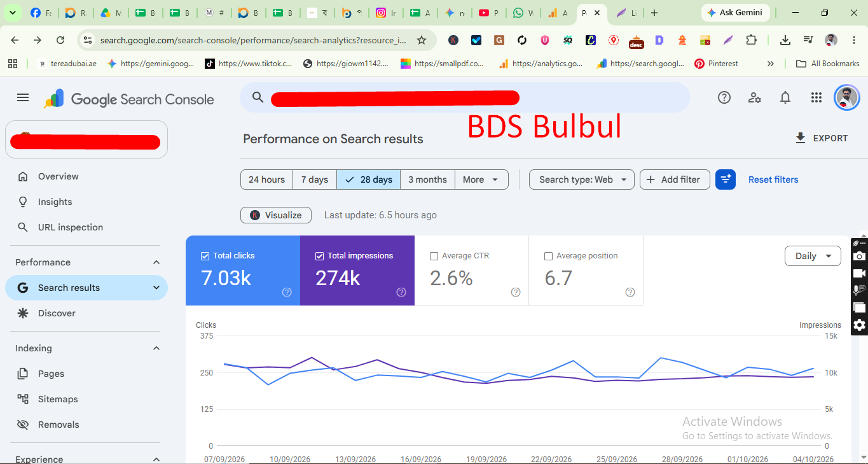Screen dimensions: 868x464
Task: Click the URL inspection search field
Action: tap(465, 97)
